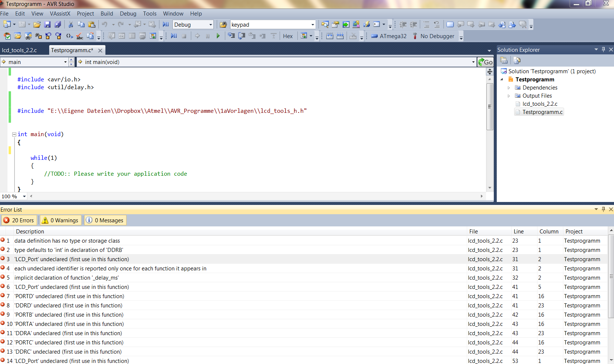
Task: Click the ATmega32 device chip button
Action: click(389, 36)
